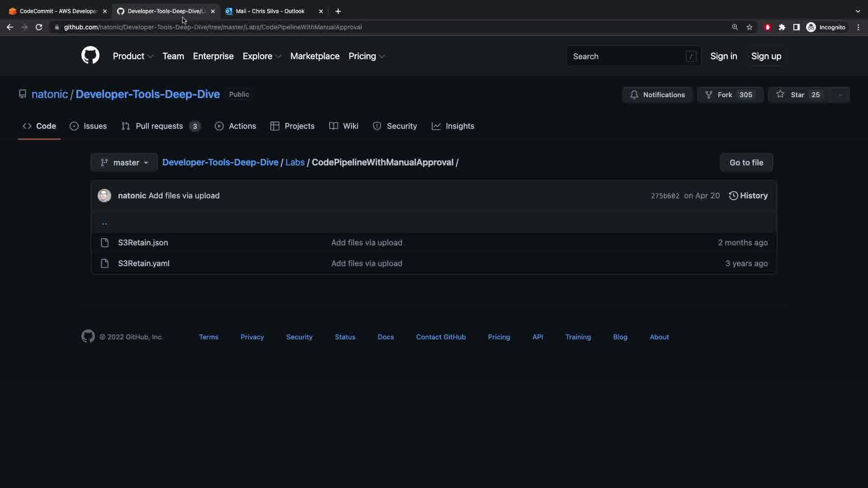
Task: Open the commit History clock link
Action: [x=748, y=196]
